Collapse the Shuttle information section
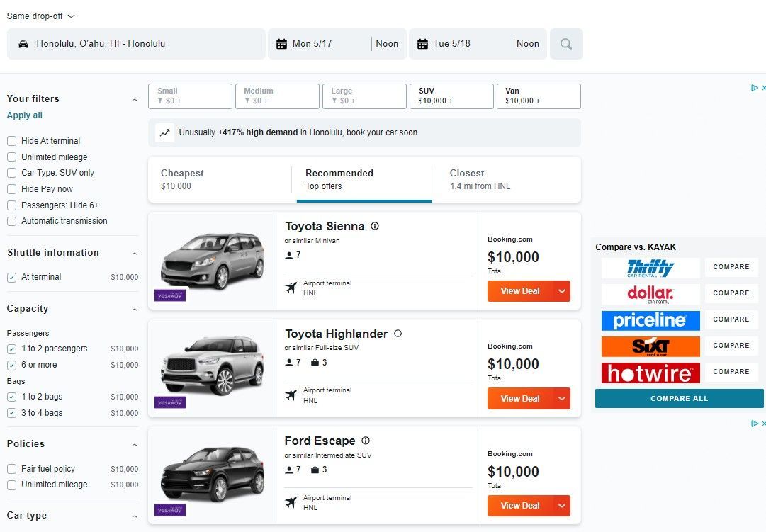This screenshot has width=766, height=532. 135,253
